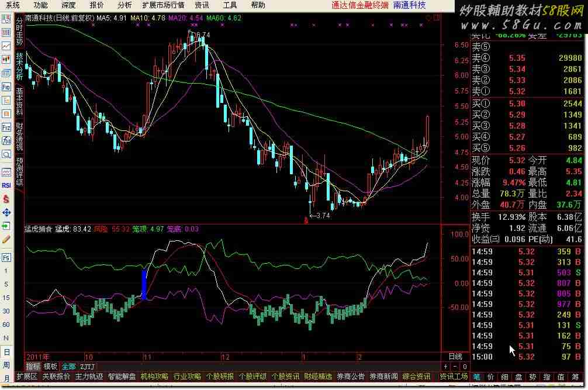Select the 1-minute period
The height and width of the screenshot is (390, 588).
(x=6, y=271)
